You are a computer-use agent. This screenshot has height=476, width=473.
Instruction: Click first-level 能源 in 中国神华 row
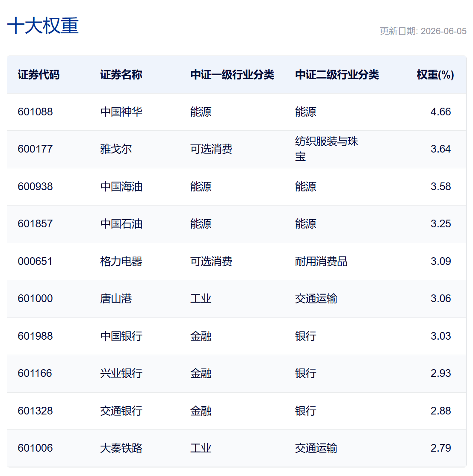click(201, 112)
